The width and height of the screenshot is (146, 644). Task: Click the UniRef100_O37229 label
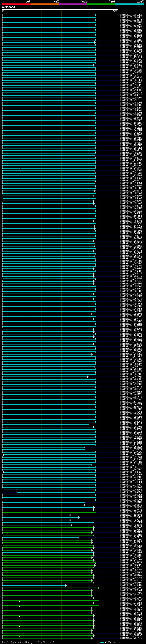[x=131, y=452]
